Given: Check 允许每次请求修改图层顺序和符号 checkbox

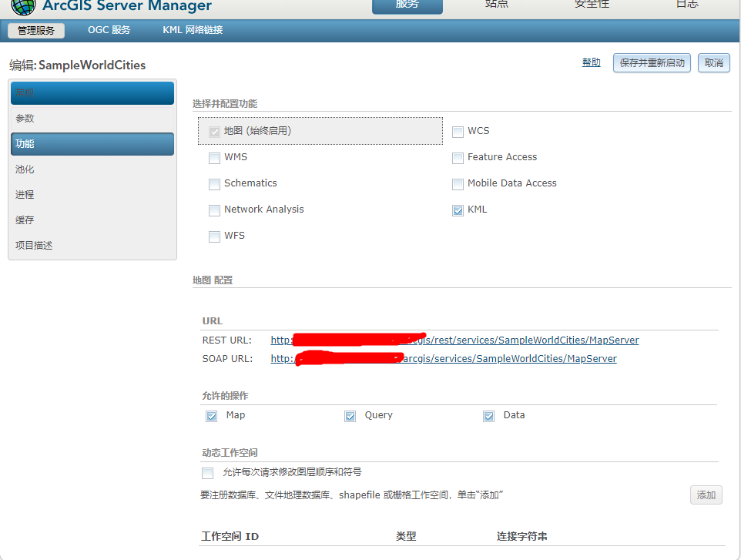Looking at the screenshot, I should point(207,473).
